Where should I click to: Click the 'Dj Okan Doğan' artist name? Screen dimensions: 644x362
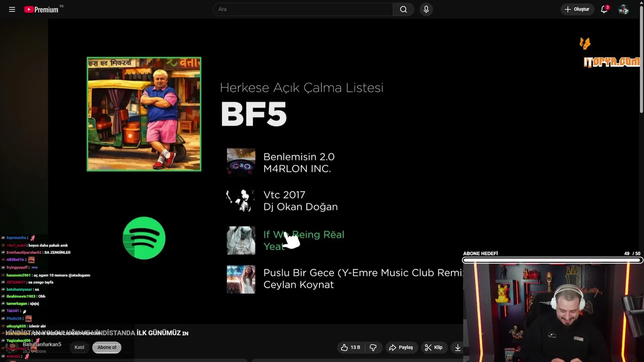coord(300,207)
